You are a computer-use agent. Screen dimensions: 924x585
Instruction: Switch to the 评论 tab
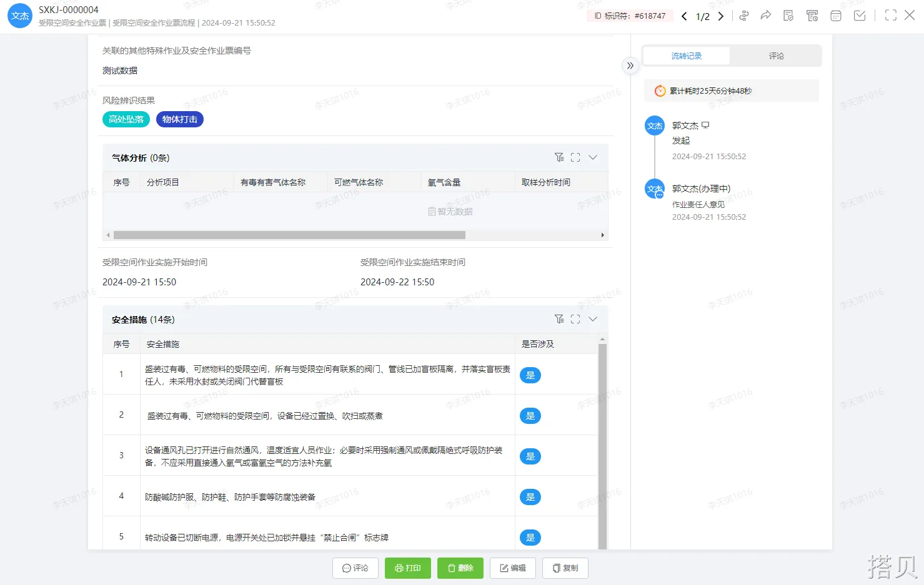pyautogui.click(x=776, y=56)
